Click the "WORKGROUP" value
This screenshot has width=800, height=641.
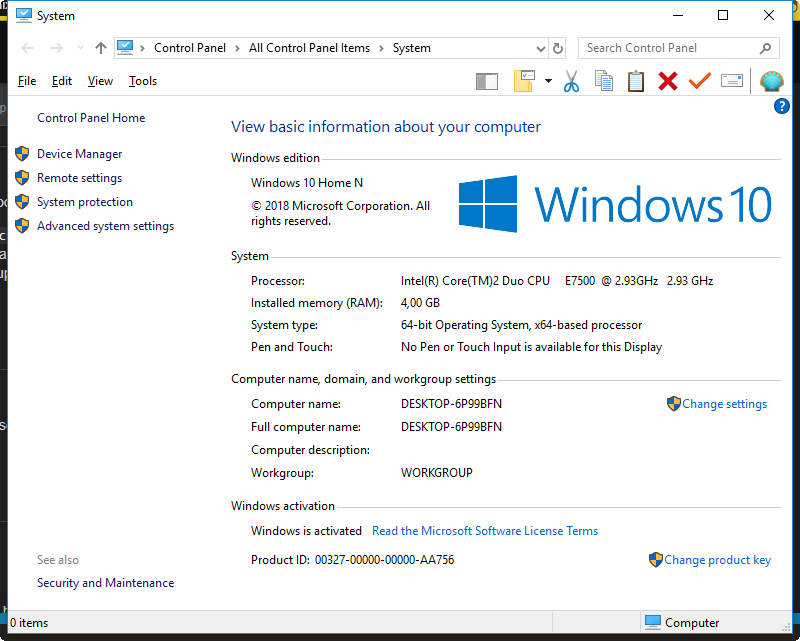point(437,473)
